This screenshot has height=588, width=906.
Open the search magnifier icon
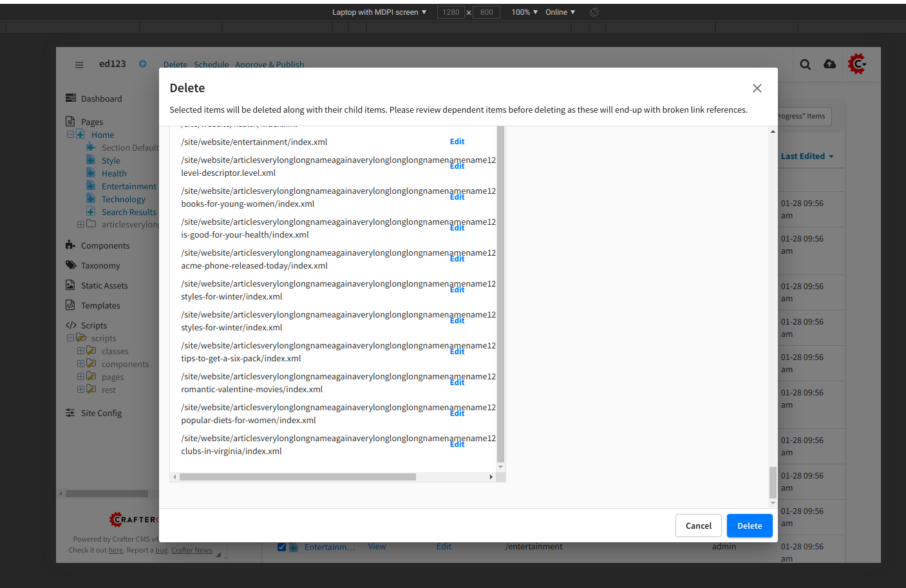click(806, 64)
